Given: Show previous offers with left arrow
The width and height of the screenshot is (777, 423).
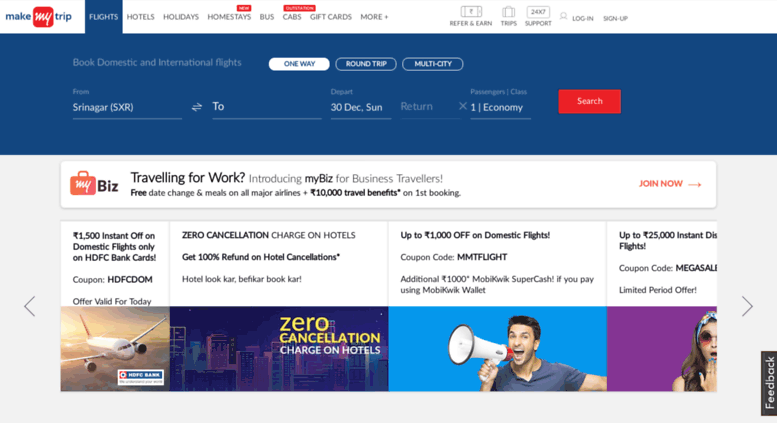Looking at the screenshot, I should pyautogui.click(x=30, y=306).
